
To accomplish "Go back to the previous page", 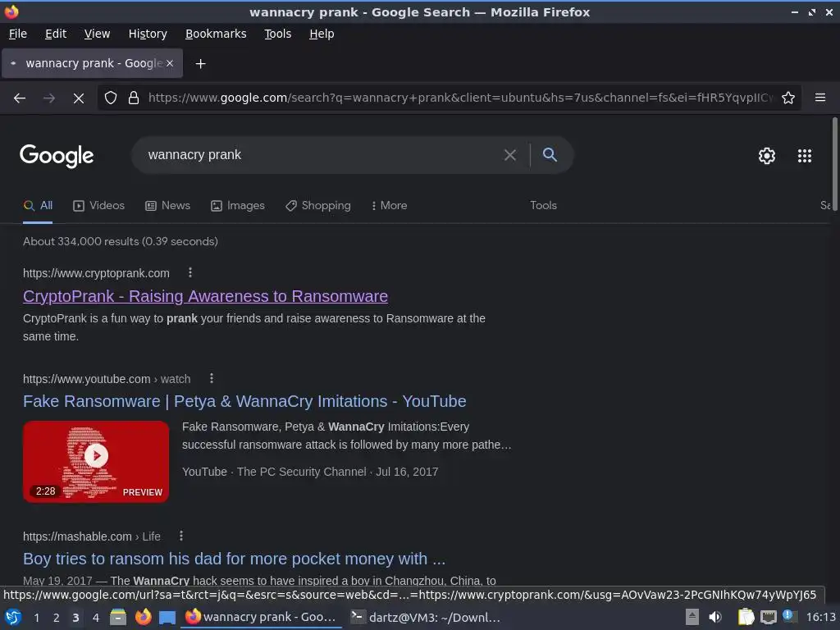I will [x=20, y=98].
